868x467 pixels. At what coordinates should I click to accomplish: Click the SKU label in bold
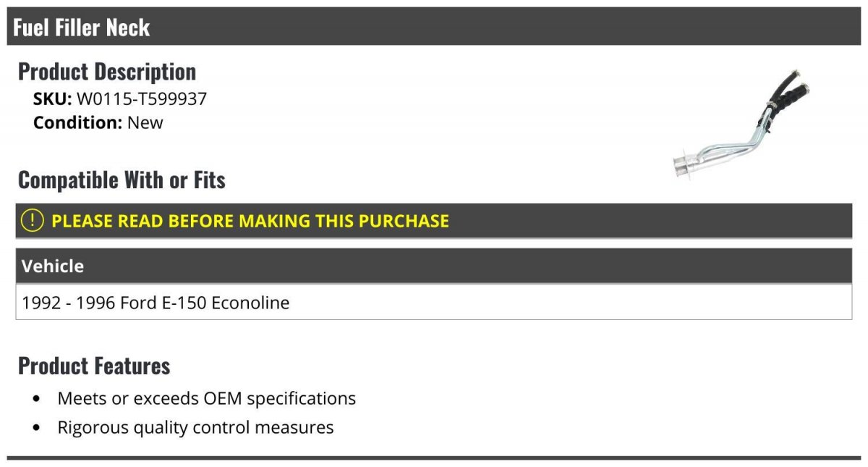[x=53, y=98]
